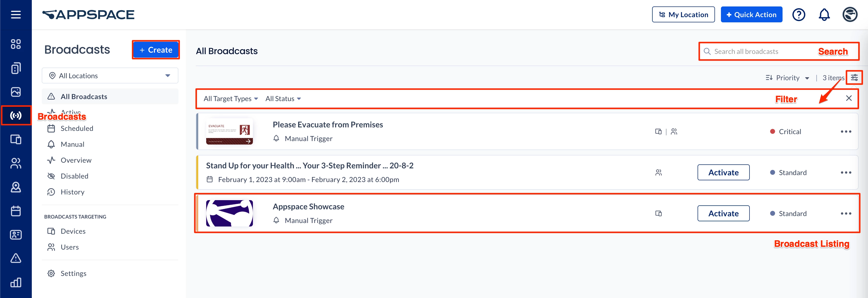868x298 pixels.
Task: Open the dashboard grid sidebar icon
Action: tap(16, 44)
